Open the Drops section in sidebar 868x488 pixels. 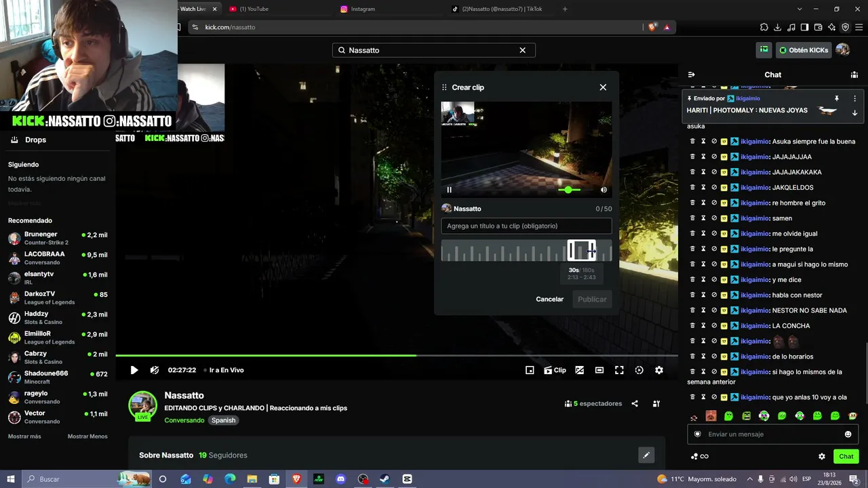28,140
